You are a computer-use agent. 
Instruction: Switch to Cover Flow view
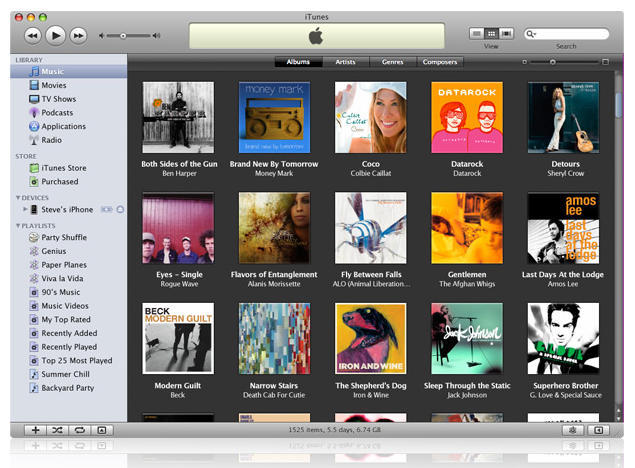point(507,34)
